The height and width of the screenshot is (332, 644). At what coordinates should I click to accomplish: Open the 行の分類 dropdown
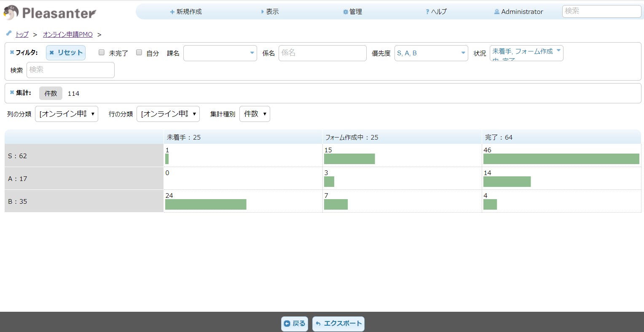(x=168, y=114)
